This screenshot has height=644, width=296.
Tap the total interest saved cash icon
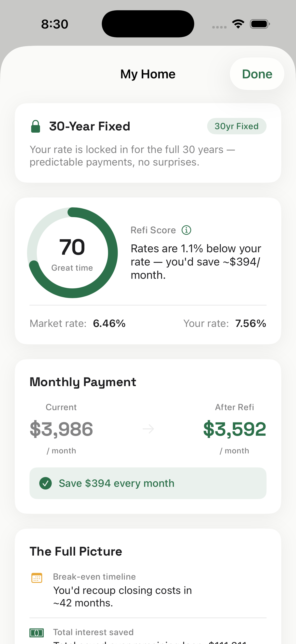pyautogui.click(x=37, y=633)
